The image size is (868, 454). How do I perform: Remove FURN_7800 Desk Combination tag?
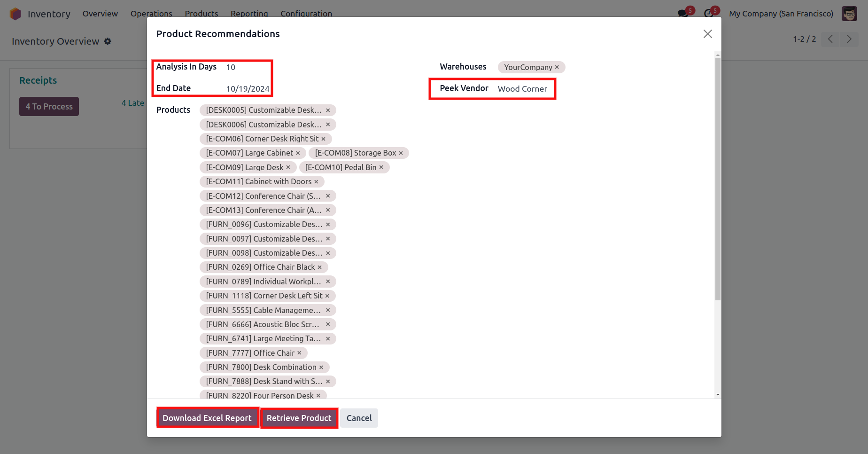pos(321,368)
